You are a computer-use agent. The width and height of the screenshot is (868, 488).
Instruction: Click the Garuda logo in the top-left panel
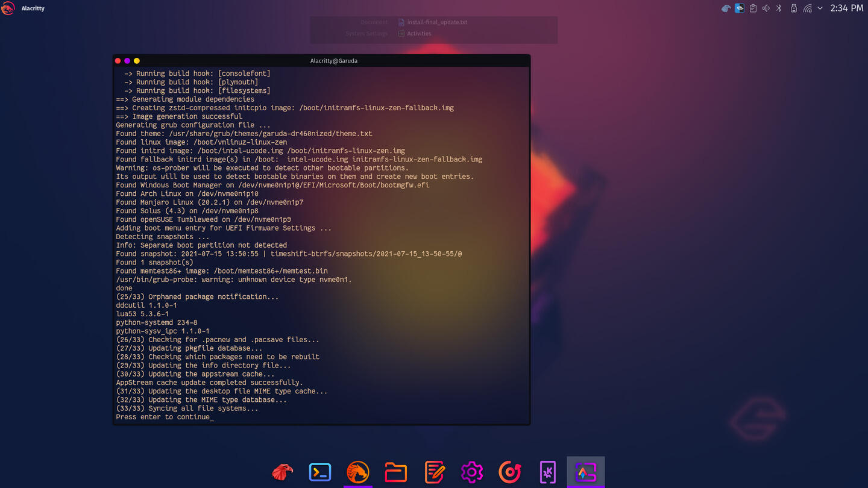click(x=8, y=8)
